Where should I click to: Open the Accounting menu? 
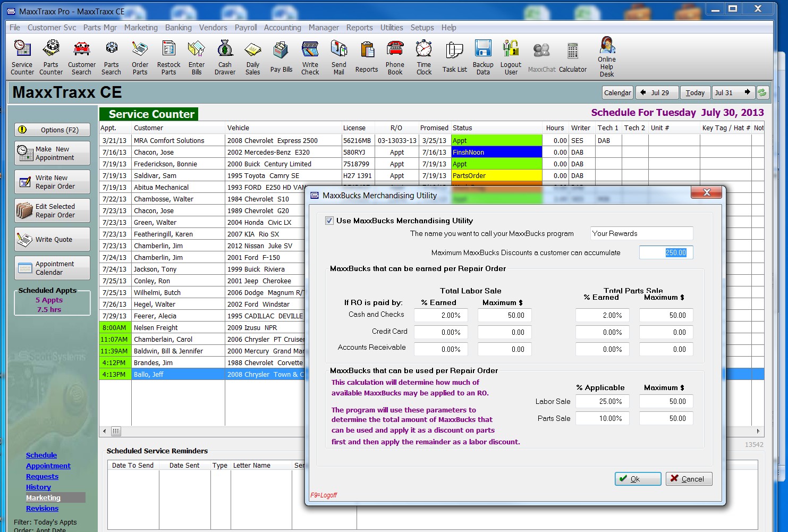[x=282, y=28]
